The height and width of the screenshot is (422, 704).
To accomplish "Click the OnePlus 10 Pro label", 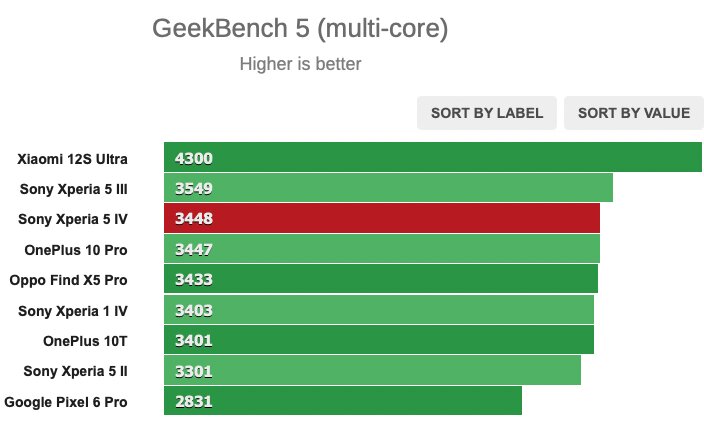I will pyautogui.click(x=76, y=250).
